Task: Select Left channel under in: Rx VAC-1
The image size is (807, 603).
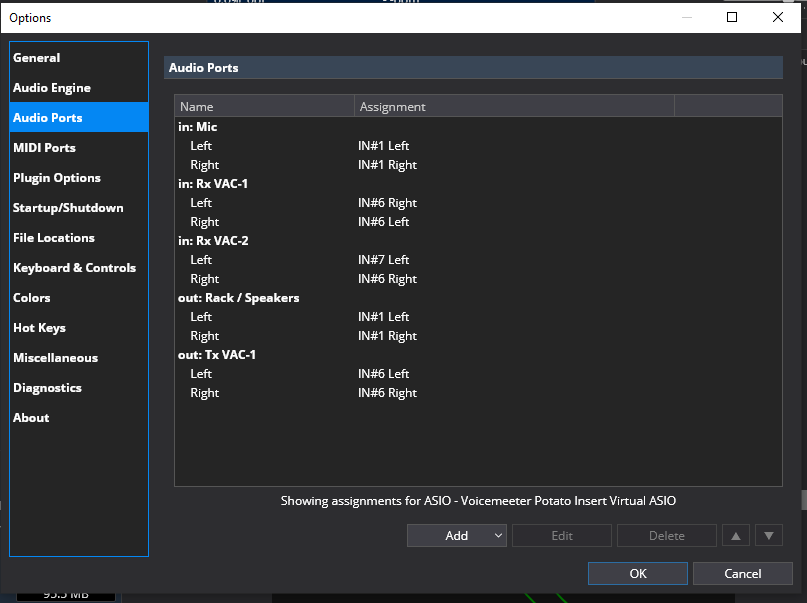Action: click(478, 203)
